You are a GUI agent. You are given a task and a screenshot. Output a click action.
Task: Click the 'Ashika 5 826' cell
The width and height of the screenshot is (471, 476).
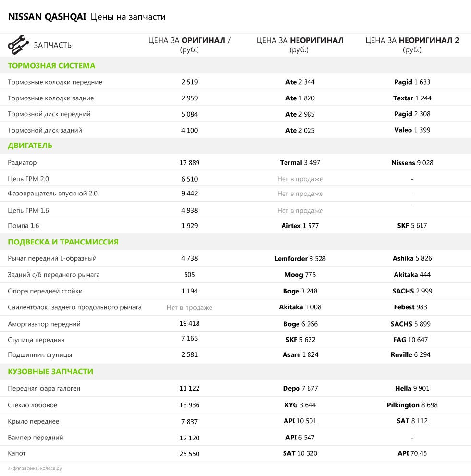(412, 258)
